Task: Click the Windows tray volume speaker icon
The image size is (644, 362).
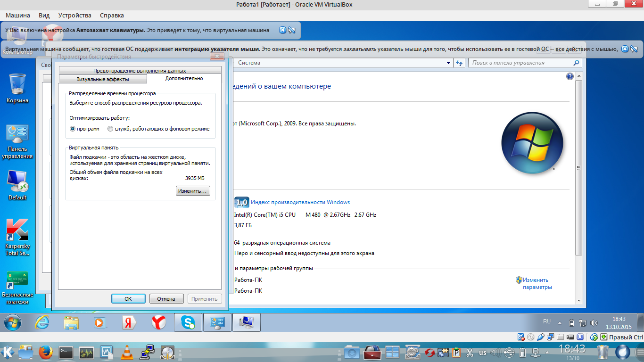Action: click(x=594, y=323)
